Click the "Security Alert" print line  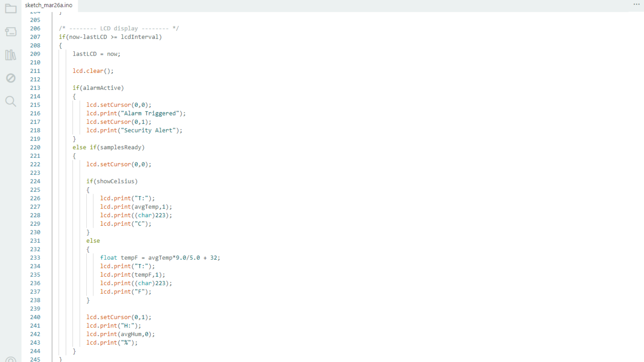pyautogui.click(x=134, y=130)
